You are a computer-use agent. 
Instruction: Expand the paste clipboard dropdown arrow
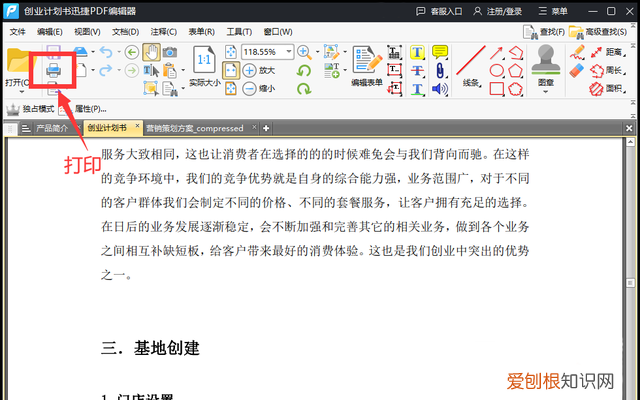tap(182, 70)
